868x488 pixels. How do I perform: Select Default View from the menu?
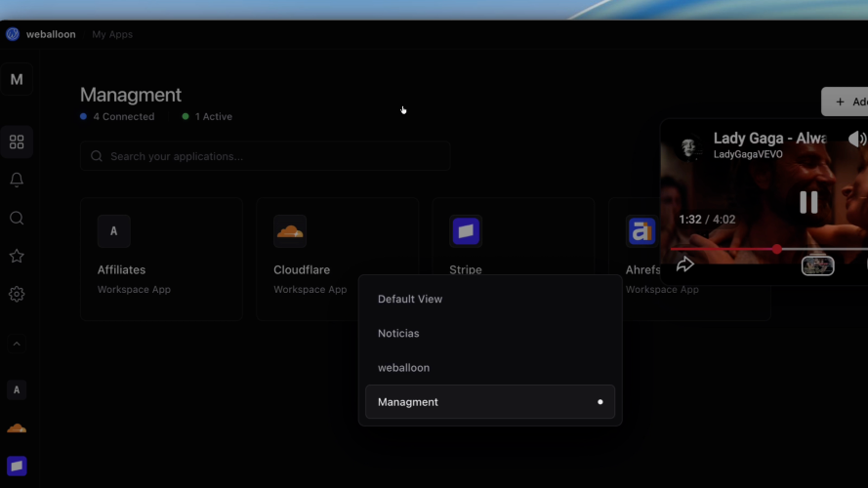pos(490,299)
